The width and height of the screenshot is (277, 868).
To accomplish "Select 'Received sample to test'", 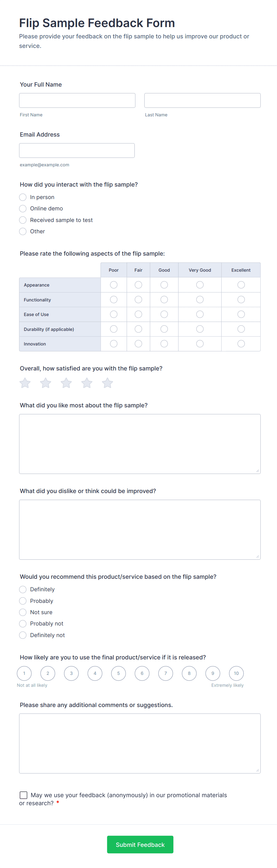I will (23, 220).
